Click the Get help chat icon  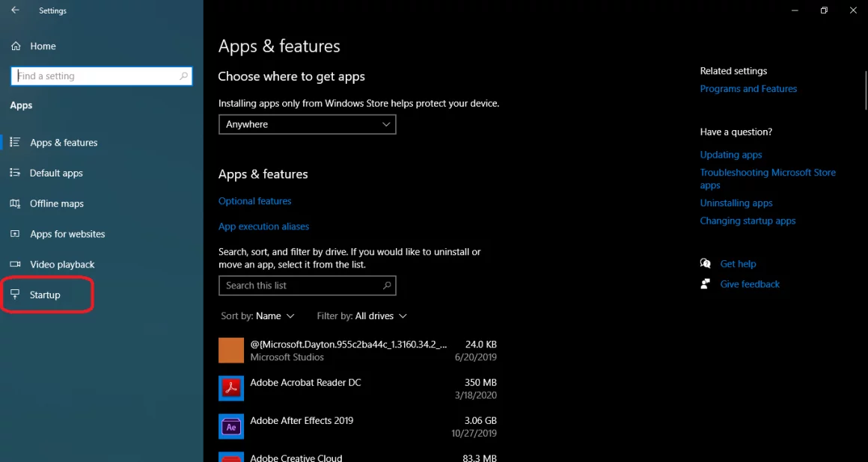click(x=705, y=263)
